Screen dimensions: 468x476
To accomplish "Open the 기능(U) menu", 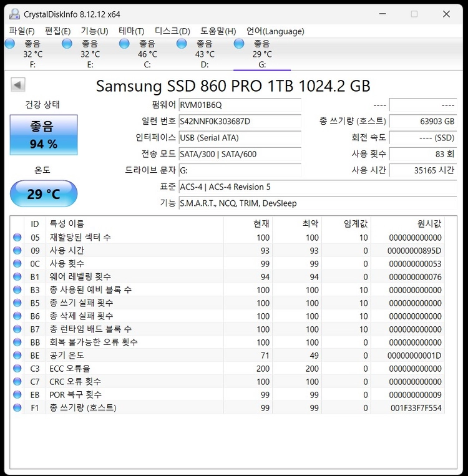I will click(x=94, y=31).
